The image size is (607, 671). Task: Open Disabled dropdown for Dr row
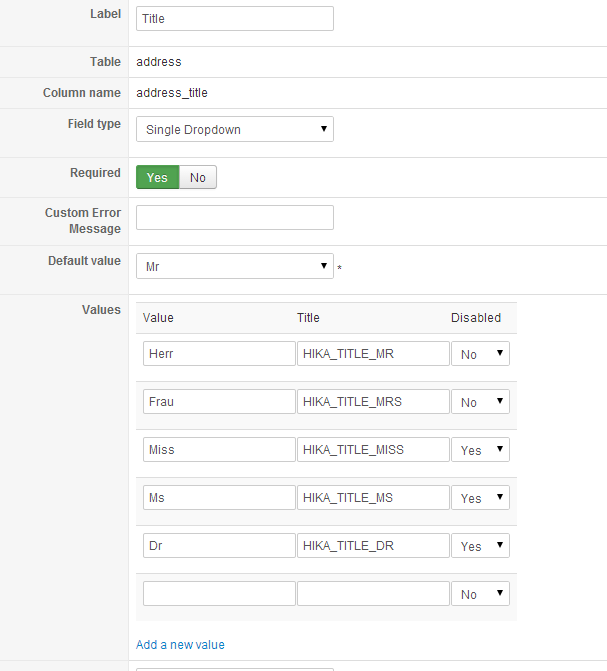click(480, 546)
